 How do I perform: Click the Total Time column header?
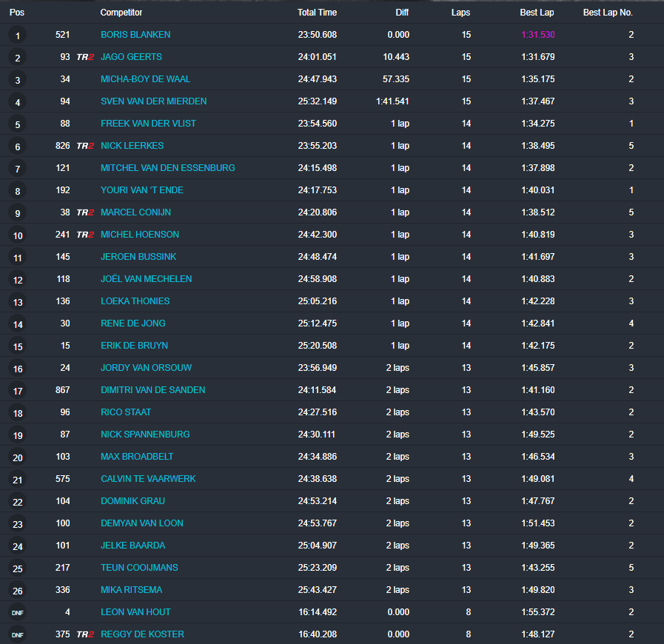pos(317,13)
